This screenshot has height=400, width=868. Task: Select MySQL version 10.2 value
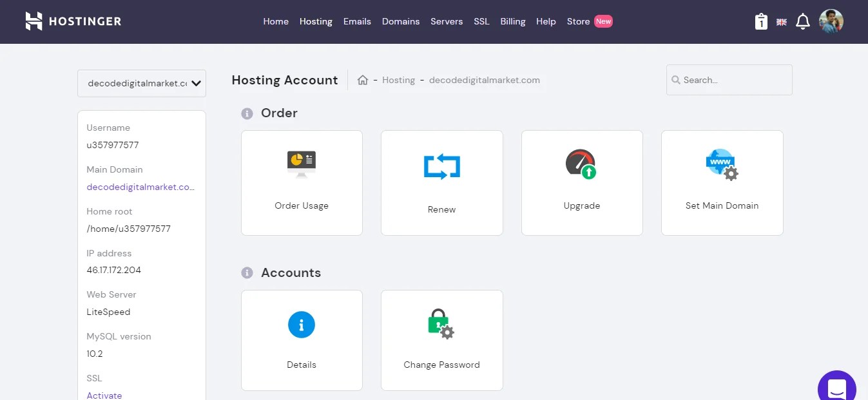[95, 354]
